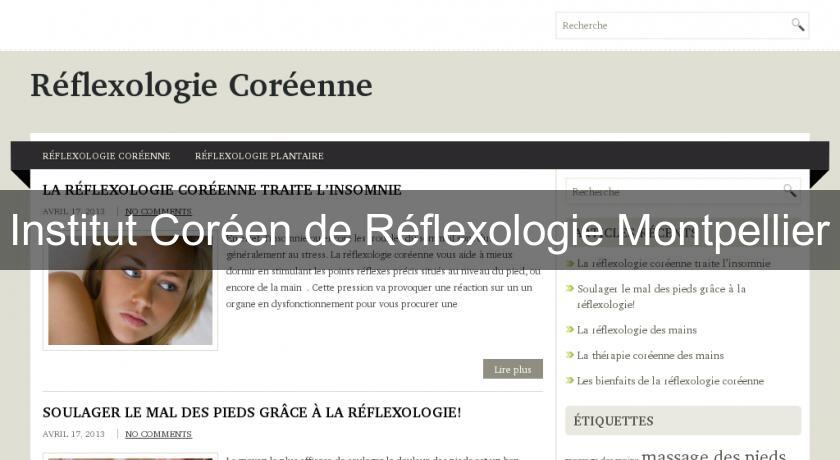840x460 pixels.
Task: Click the date Avril 17, 2013 under Soulager article
Action: pyautogui.click(x=73, y=434)
